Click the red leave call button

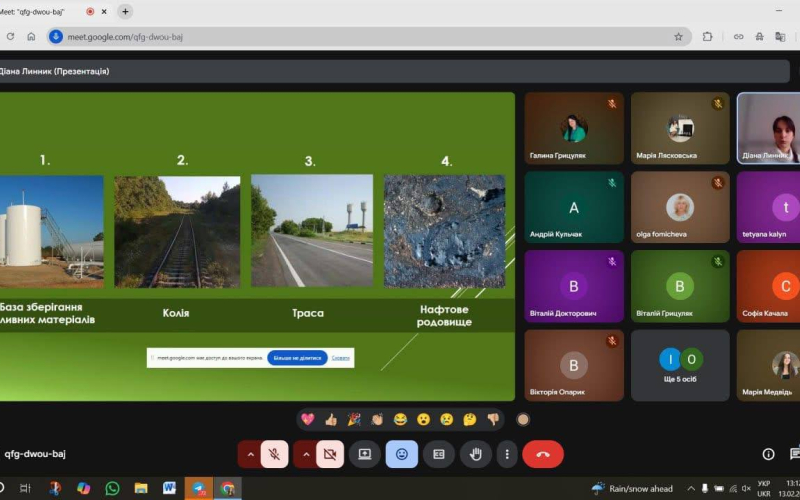point(543,454)
